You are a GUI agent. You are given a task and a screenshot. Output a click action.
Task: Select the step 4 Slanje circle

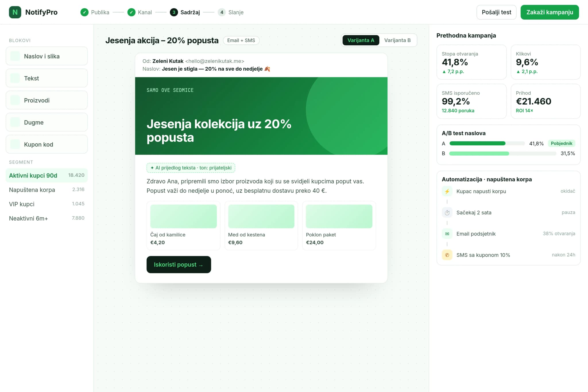[222, 12]
